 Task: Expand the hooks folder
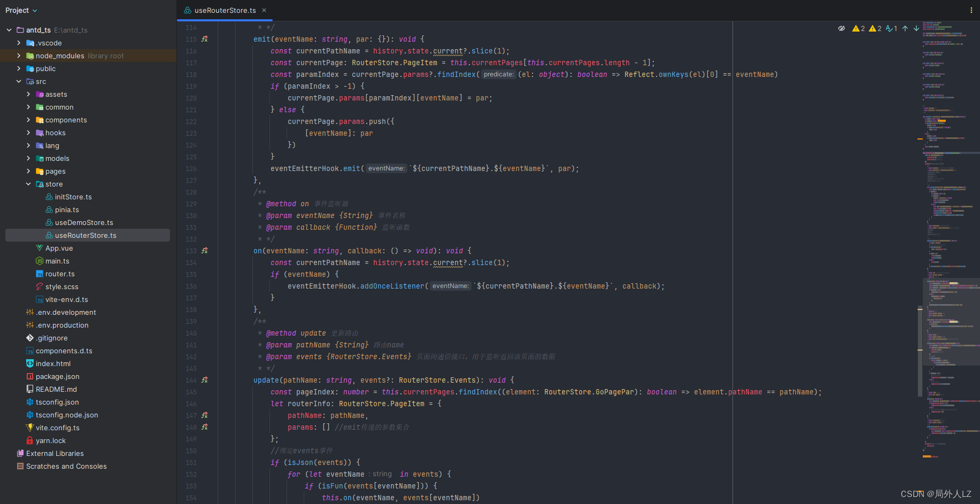(28, 133)
